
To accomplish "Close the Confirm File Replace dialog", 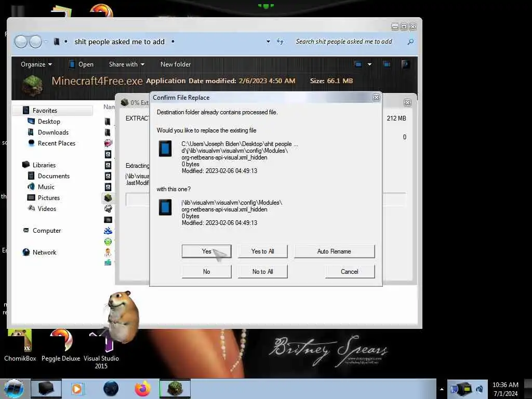I will tap(376, 97).
